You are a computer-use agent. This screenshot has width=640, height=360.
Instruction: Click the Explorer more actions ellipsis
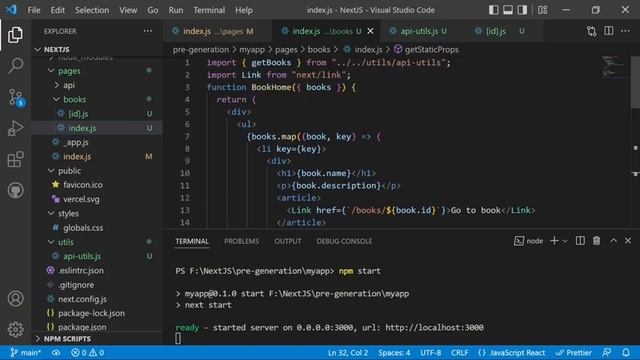click(148, 31)
